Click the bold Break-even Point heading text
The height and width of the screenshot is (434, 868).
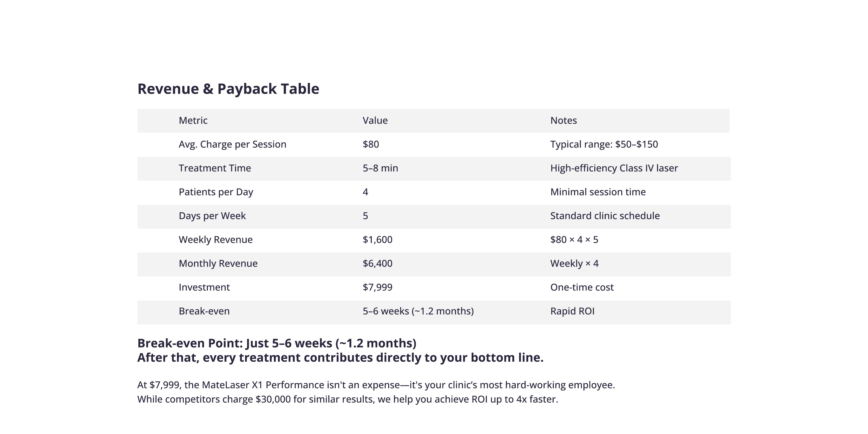[277, 343]
